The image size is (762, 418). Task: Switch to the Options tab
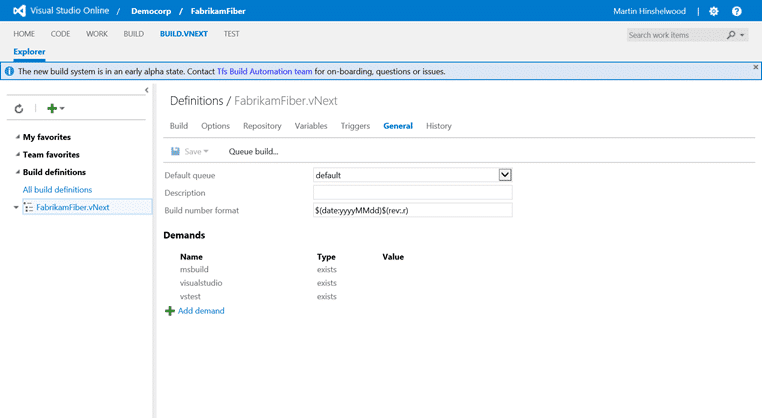[215, 126]
